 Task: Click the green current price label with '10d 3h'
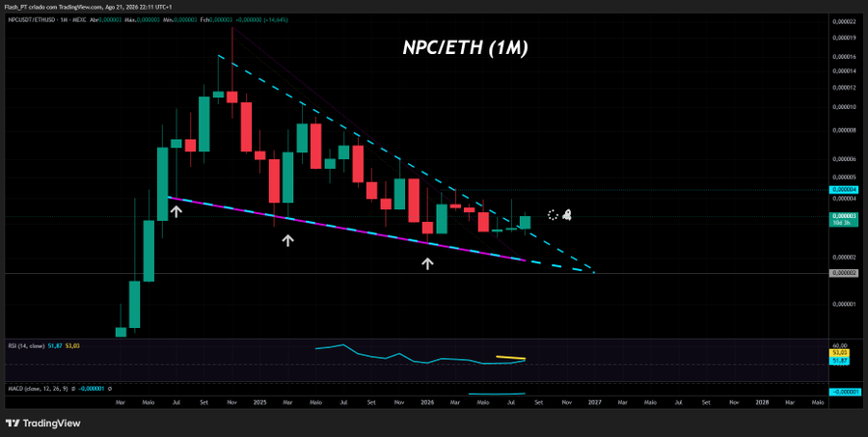click(844, 219)
